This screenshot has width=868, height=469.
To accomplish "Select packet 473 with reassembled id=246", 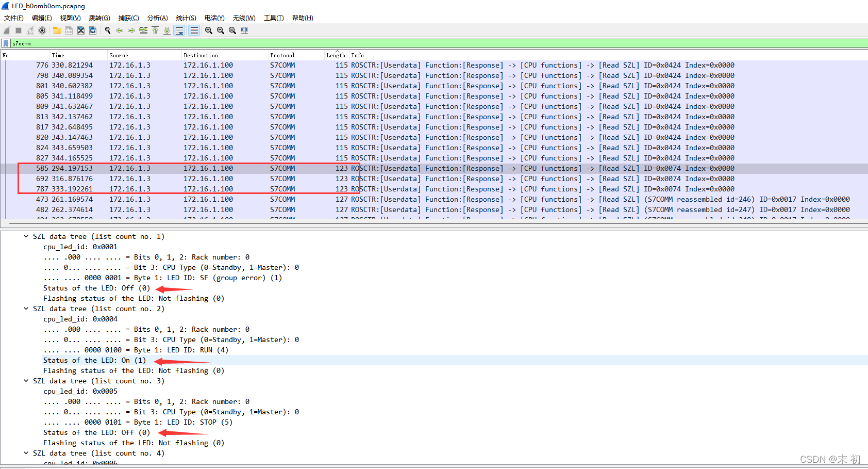I will point(434,199).
